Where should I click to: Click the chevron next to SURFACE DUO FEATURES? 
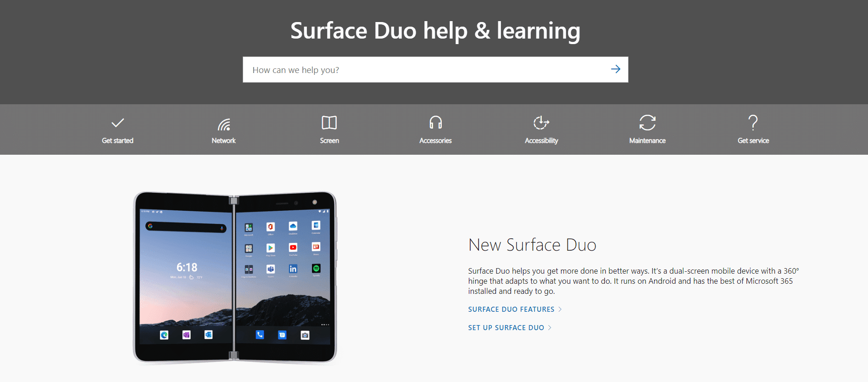point(560,309)
